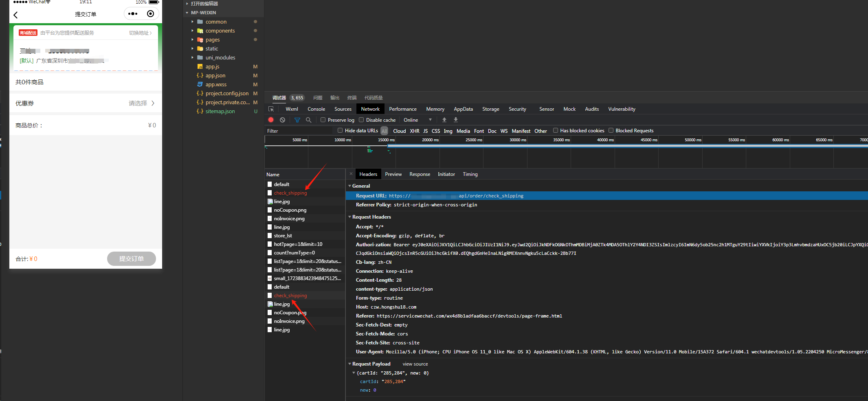Switch to the 终端 terminal tab
Viewport: 868px width, 401px height.
pos(352,98)
